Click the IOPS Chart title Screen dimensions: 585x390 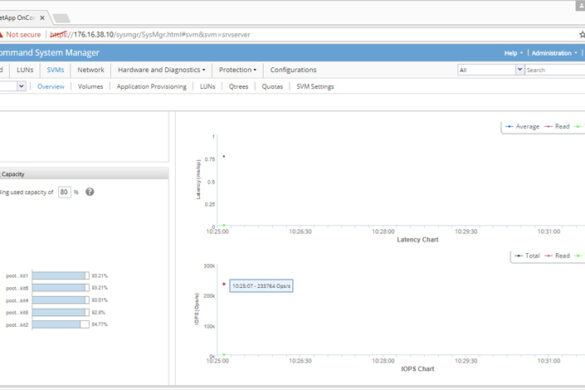click(417, 369)
